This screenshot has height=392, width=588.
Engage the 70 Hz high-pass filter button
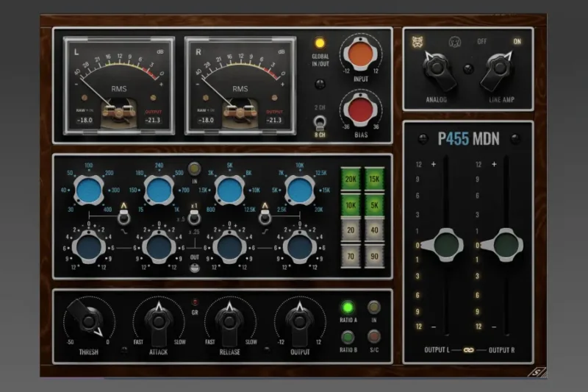click(351, 256)
